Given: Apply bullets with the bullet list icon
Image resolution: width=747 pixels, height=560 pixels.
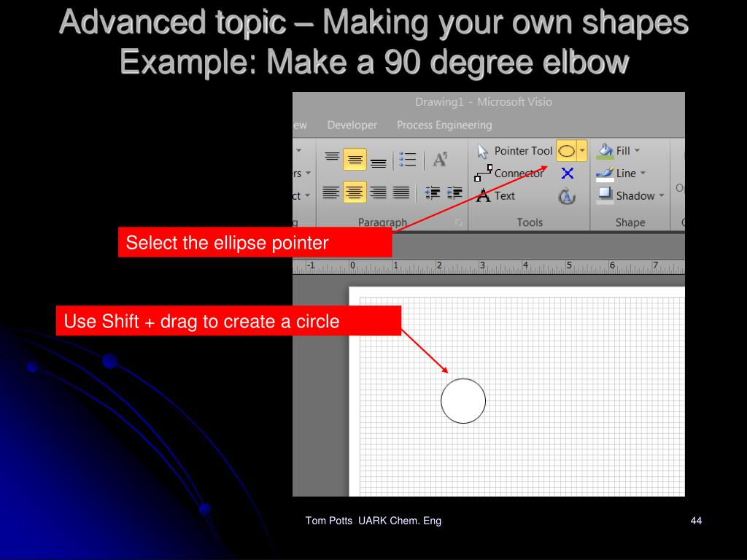Looking at the screenshot, I should [x=408, y=160].
